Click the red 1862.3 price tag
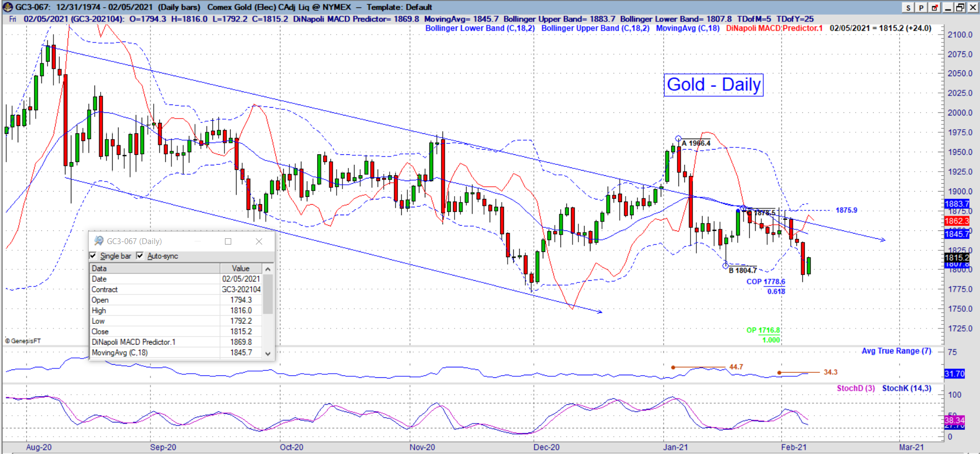980x454 pixels. pos(957,221)
